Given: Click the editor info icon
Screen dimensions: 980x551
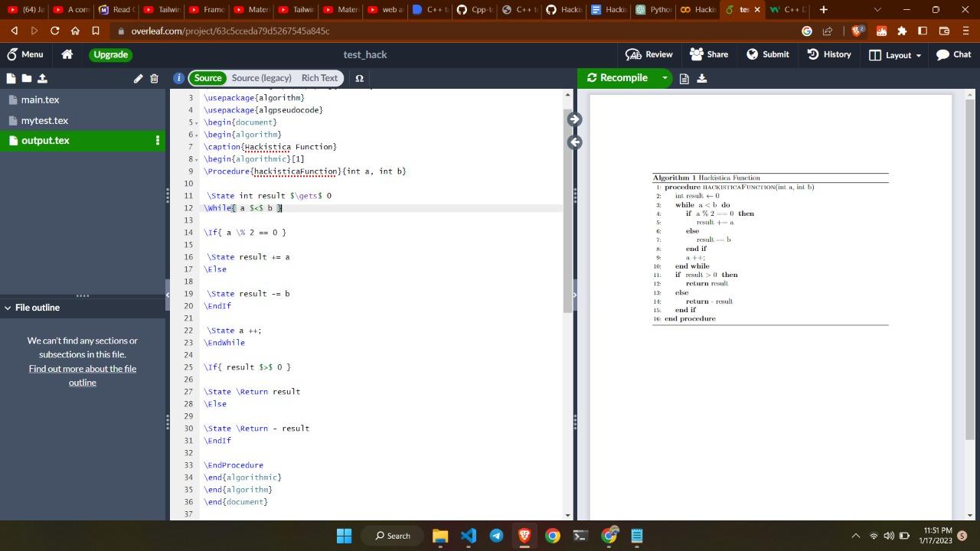Looking at the screenshot, I should 178,78.
